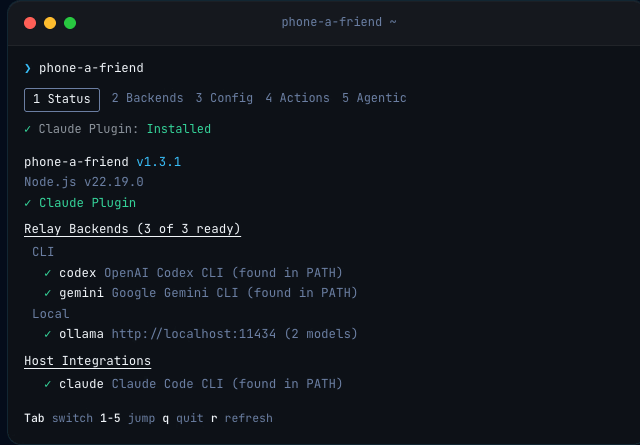
Task: Select the gemini backend name
Action: [81, 293]
